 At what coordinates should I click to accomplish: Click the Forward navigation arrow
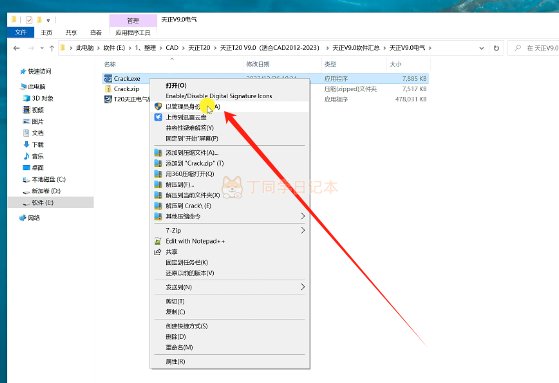pos(31,48)
